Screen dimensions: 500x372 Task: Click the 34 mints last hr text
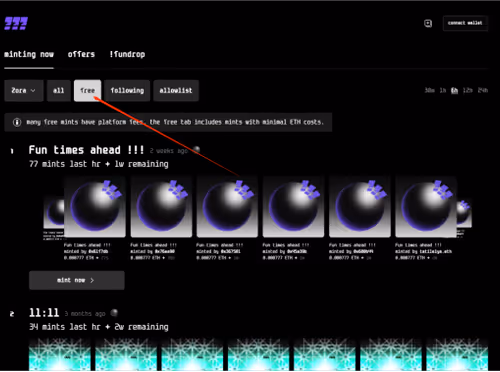[65, 327]
